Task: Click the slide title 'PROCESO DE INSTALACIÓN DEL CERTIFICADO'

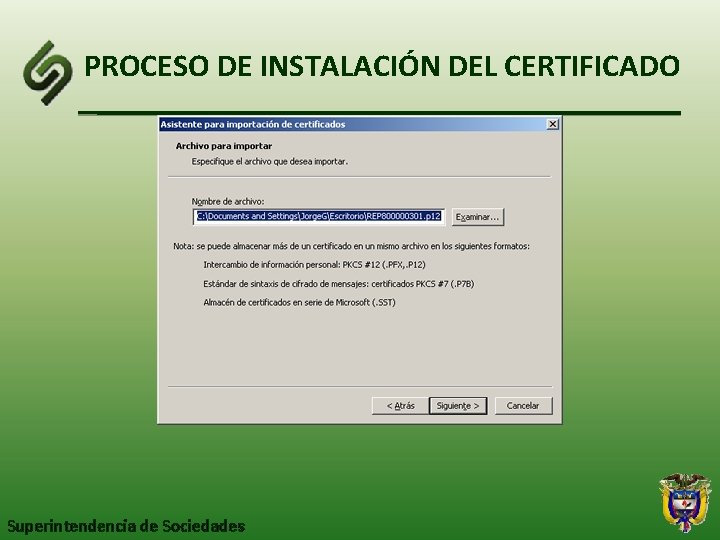Action: 382,66
